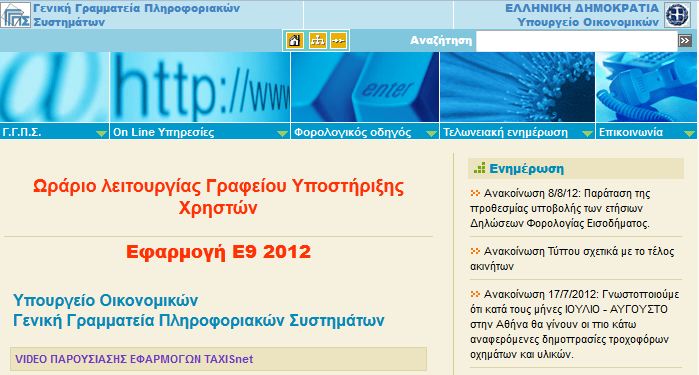The image size is (699, 375).
Task: Open the Εφαρμογή Ε9 2012 link
Action: [x=218, y=252]
